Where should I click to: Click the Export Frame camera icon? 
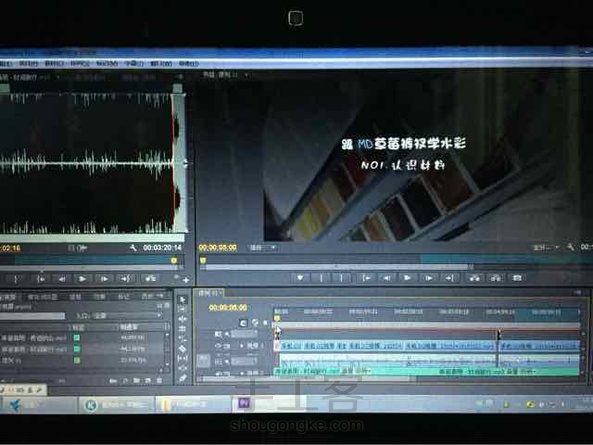click(x=517, y=278)
